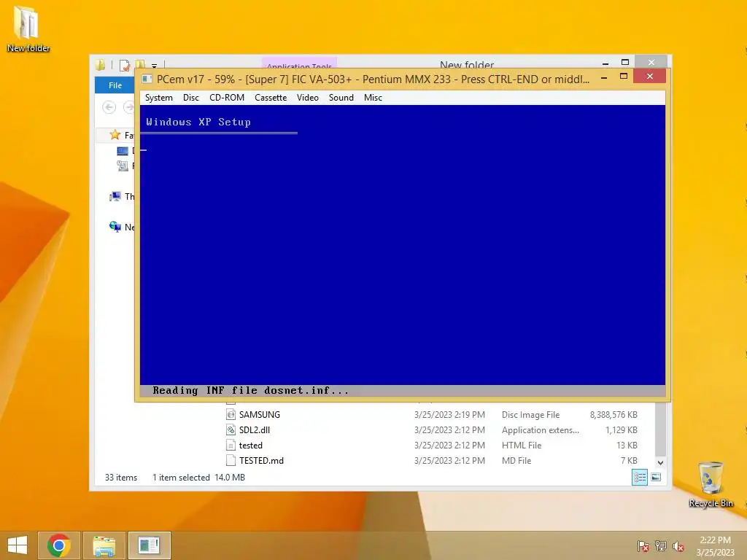
Task: Minimize the PCem window
Action: point(604,77)
